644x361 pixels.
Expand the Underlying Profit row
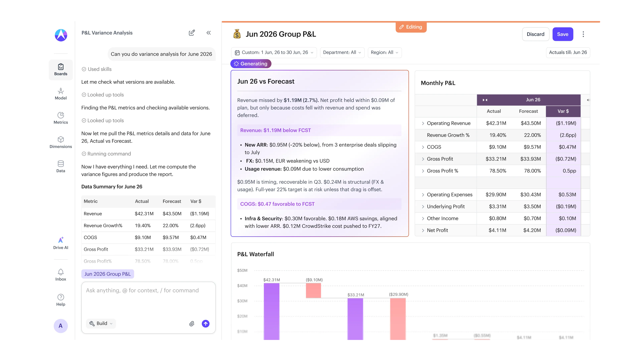tap(423, 207)
